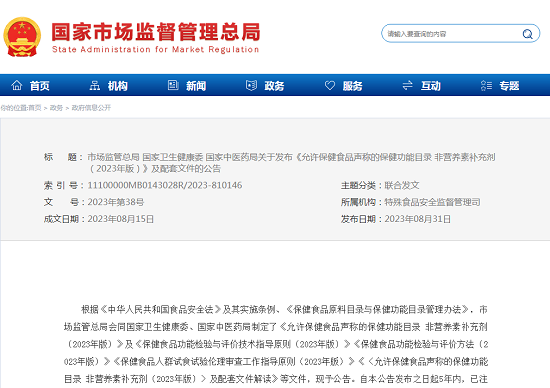The width and height of the screenshot is (550, 388).
Task: Open the 专题 navigation item
Action: [x=509, y=86]
